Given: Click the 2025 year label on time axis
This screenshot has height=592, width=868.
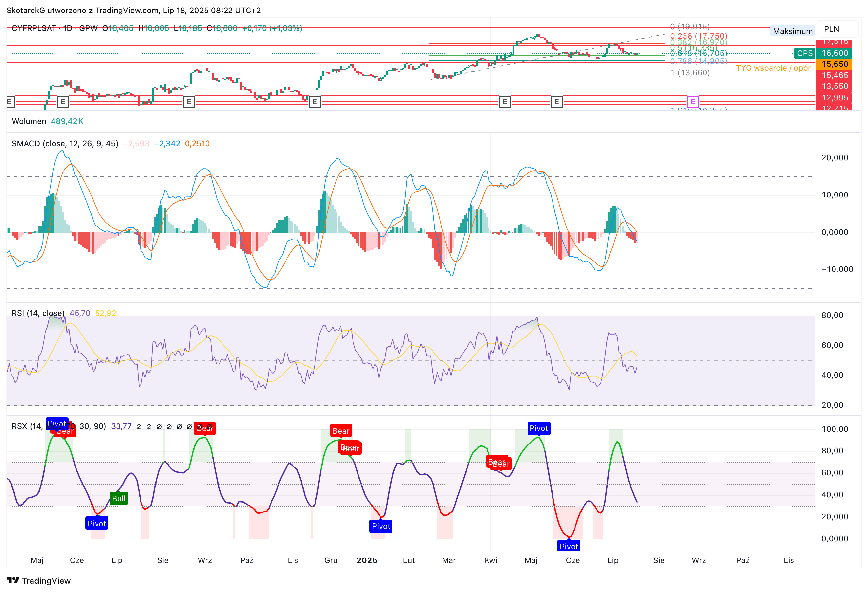Looking at the screenshot, I should click(x=367, y=560).
